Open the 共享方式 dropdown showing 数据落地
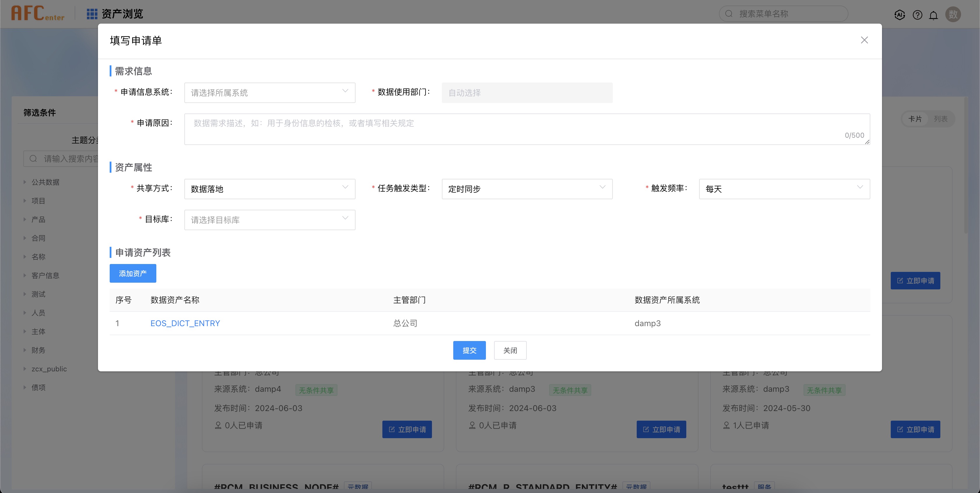 (x=269, y=189)
